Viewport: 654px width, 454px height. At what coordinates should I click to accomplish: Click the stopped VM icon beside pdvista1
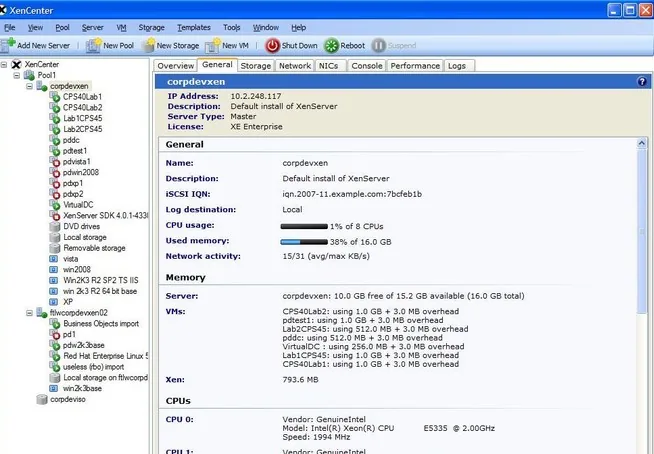click(x=55, y=162)
